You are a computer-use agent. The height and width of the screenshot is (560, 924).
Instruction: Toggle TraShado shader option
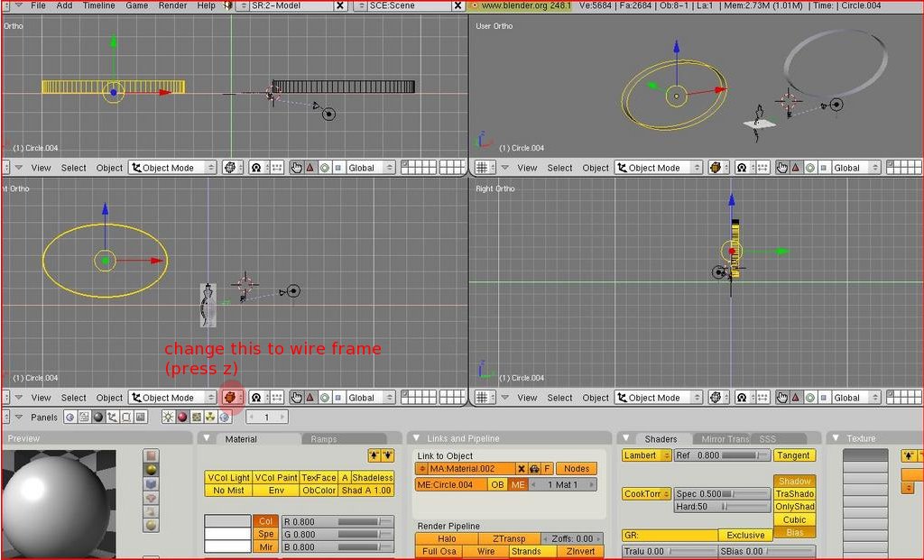[794, 494]
